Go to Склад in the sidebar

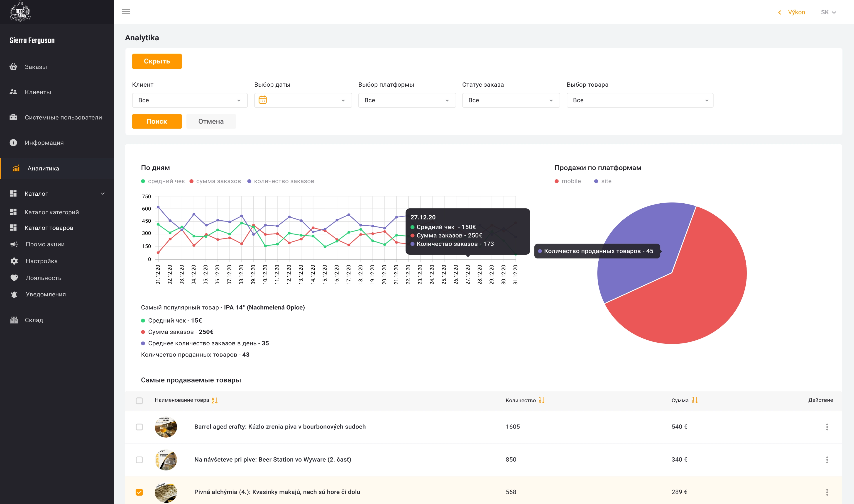coord(34,320)
